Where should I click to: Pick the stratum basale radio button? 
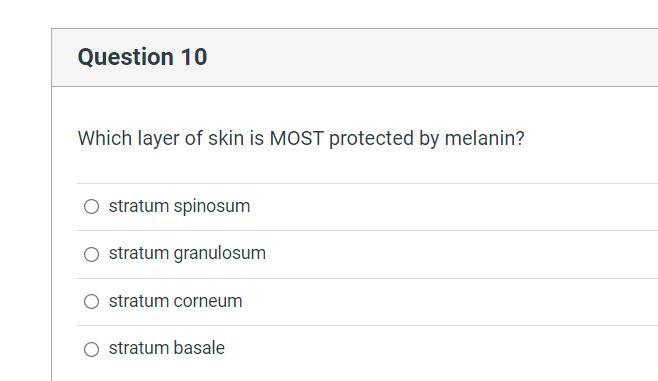click(x=91, y=349)
